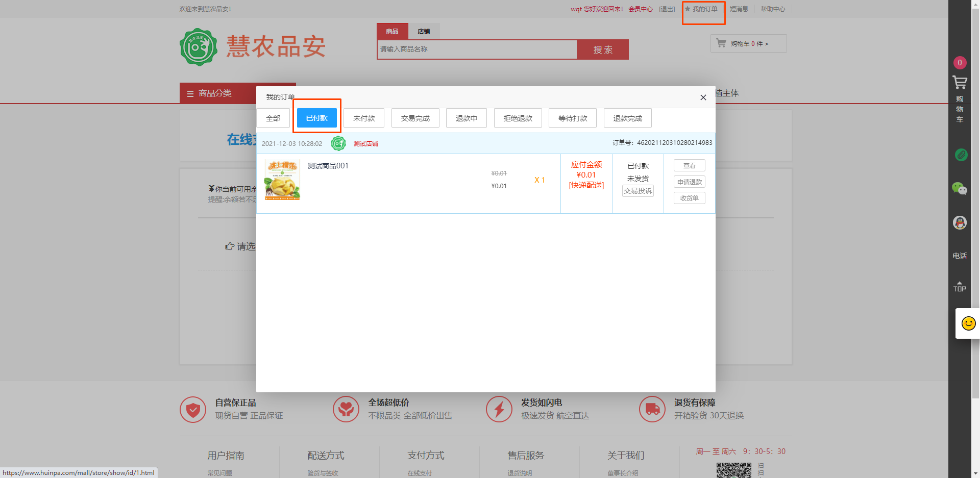
Task: Show orders under 退款中 tab
Action: pyautogui.click(x=466, y=118)
